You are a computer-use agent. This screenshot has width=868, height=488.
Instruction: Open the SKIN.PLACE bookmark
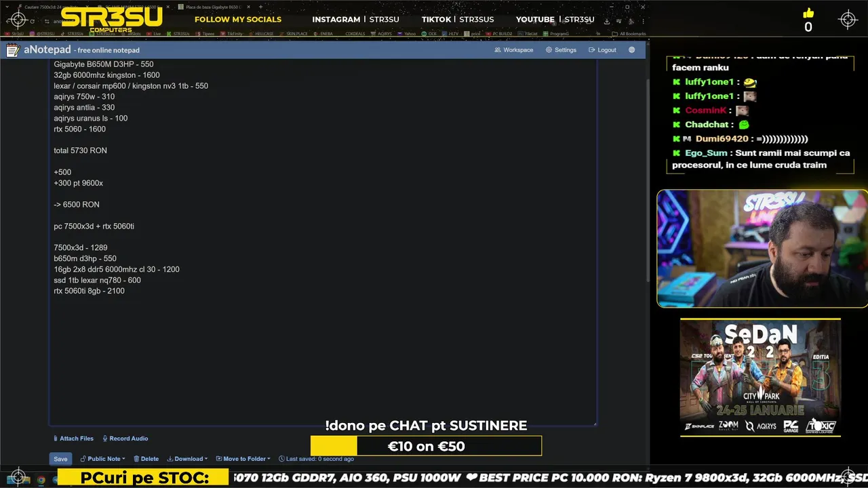pyautogui.click(x=294, y=33)
